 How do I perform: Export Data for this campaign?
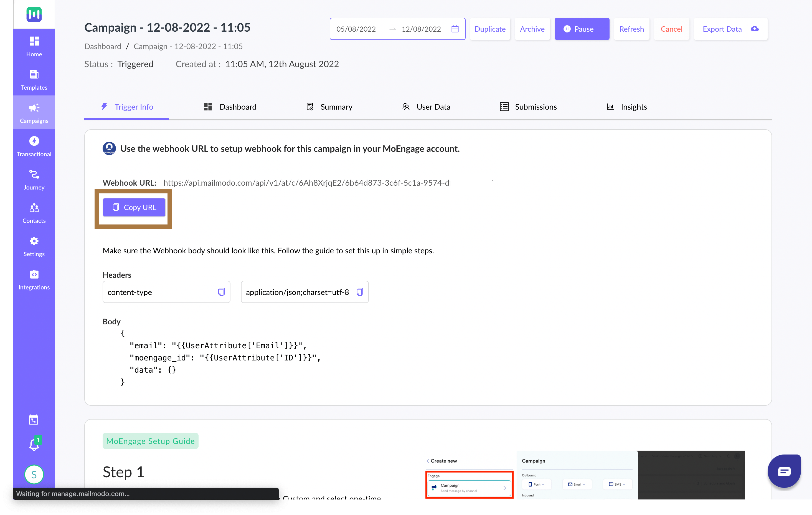coord(730,29)
